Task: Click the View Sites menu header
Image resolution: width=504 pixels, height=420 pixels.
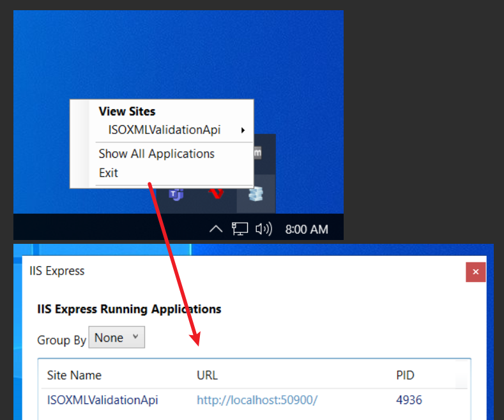Action: tap(127, 112)
